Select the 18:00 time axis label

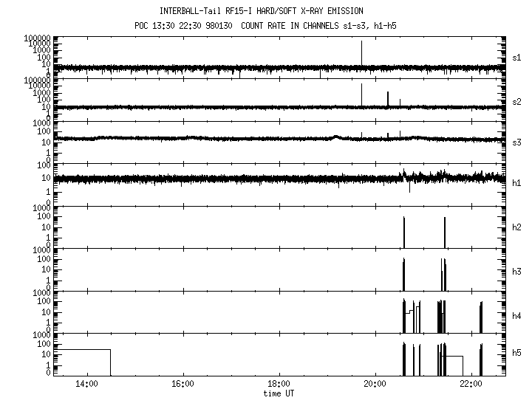pos(279,385)
